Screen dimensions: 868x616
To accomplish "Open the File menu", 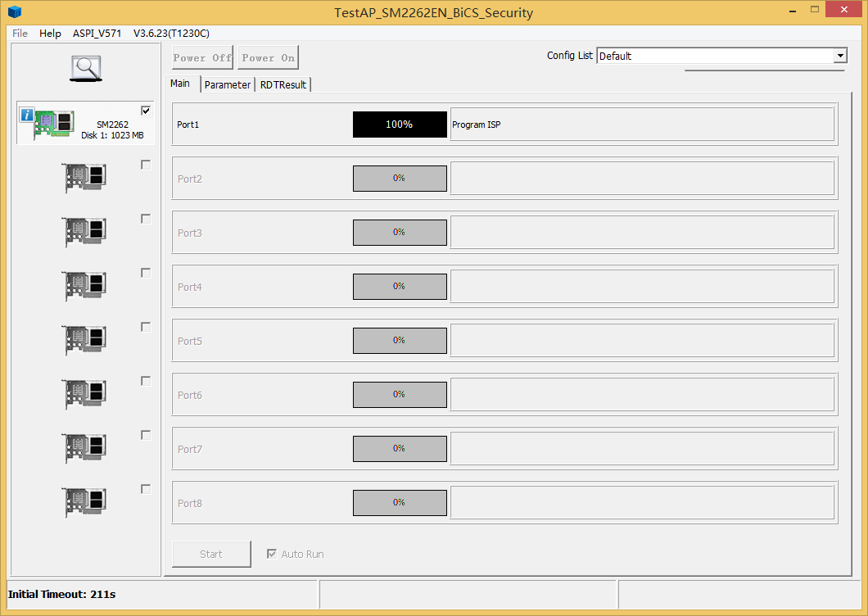I will (x=20, y=34).
